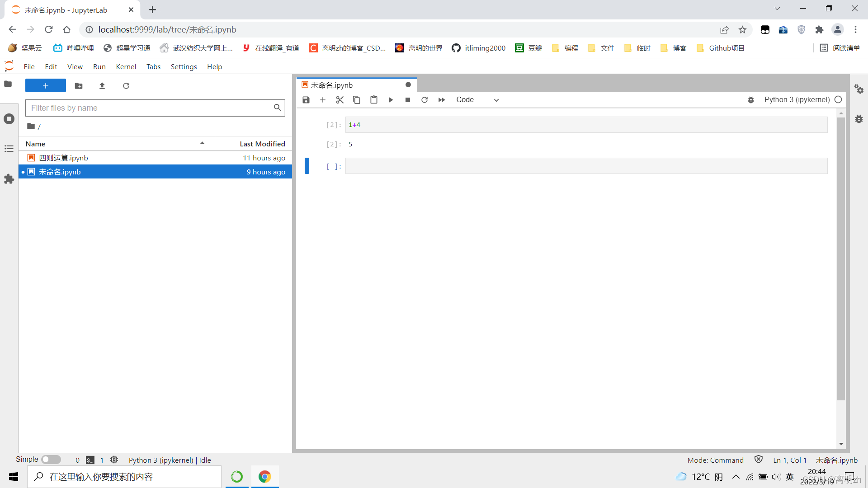The width and height of the screenshot is (868, 488).
Task: Run the selected cell with play icon
Action: 391,100
